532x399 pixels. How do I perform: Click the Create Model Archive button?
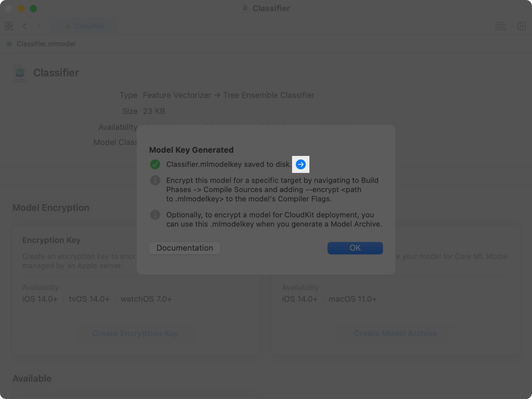[395, 333]
